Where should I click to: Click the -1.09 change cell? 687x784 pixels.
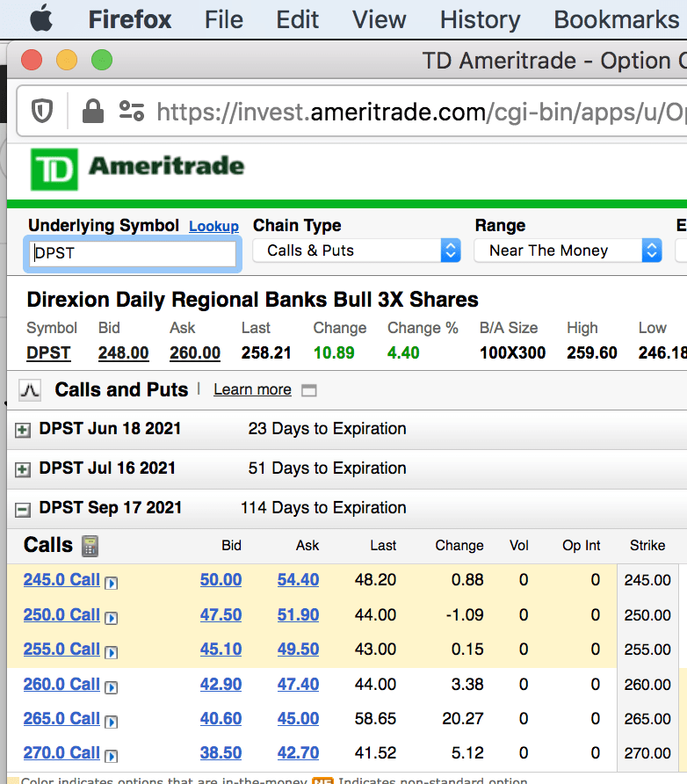(x=465, y=614)
